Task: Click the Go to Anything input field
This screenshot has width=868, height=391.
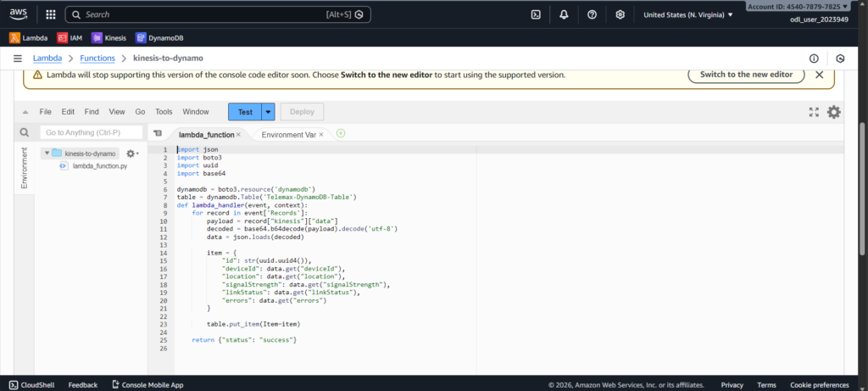Action: 91,133
